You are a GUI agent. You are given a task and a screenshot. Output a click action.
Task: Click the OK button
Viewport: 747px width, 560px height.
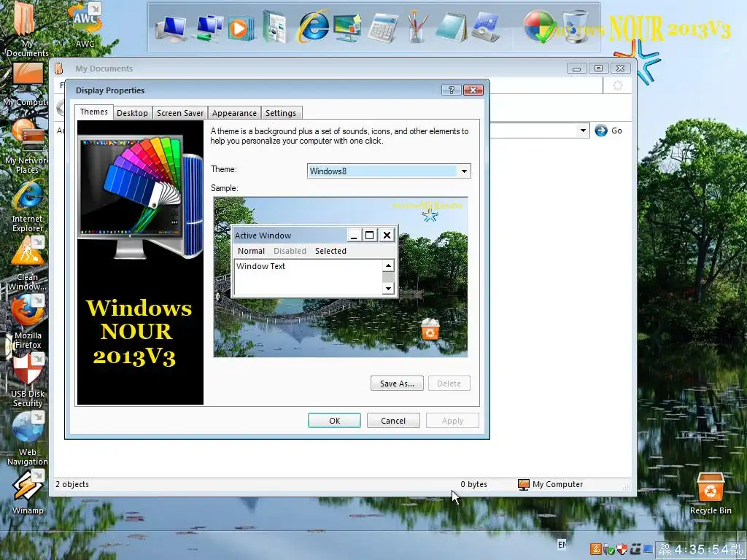click(334, 421)
